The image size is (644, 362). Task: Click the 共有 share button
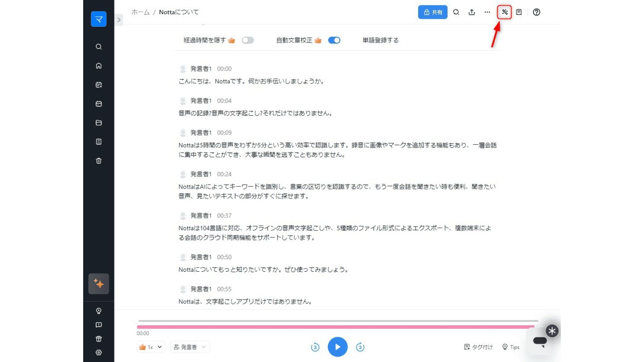tap(433, 12)
